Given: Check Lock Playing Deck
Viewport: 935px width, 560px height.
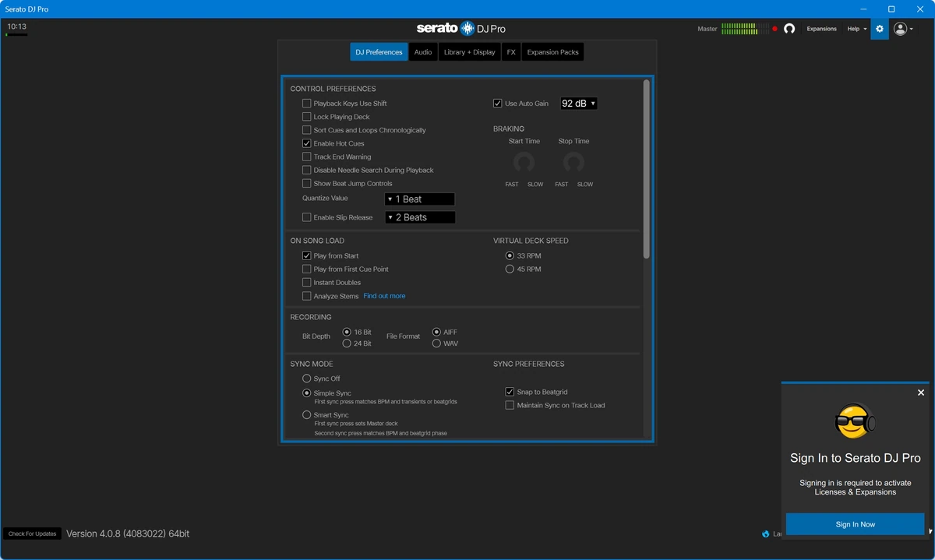Looking at the screenshot, I should 306,117.
